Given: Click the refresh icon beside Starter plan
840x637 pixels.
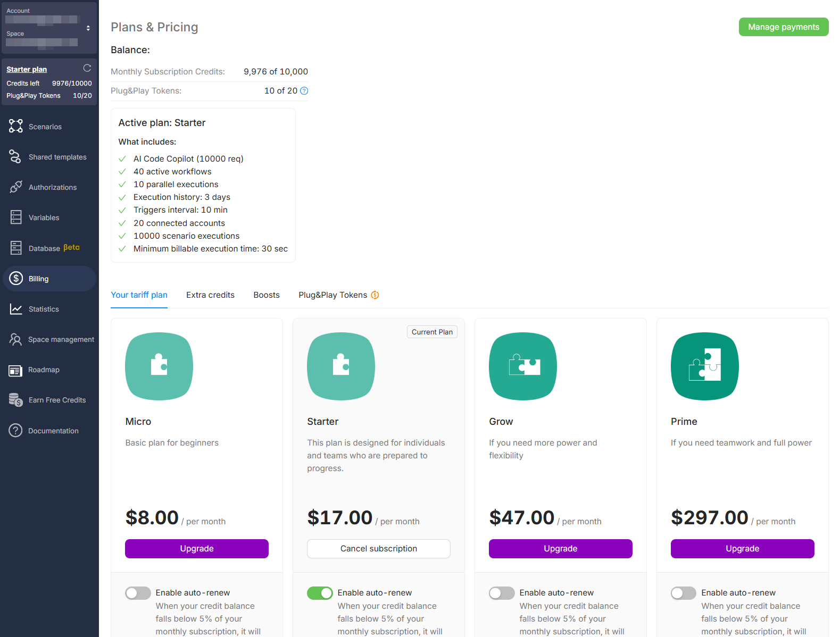Looking at the screenshot, I should point(87,68).
